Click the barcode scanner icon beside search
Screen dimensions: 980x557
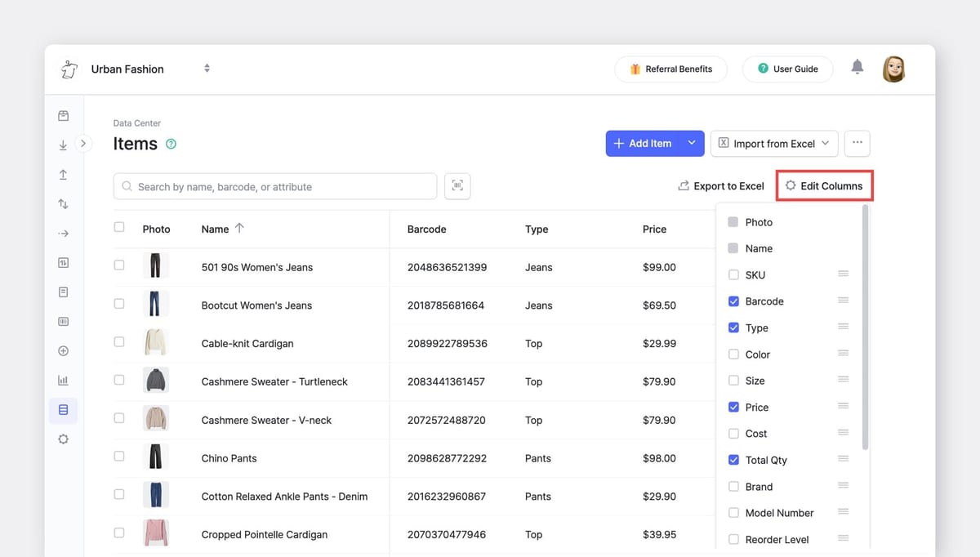pyautogui.click(x=457, y=186)
